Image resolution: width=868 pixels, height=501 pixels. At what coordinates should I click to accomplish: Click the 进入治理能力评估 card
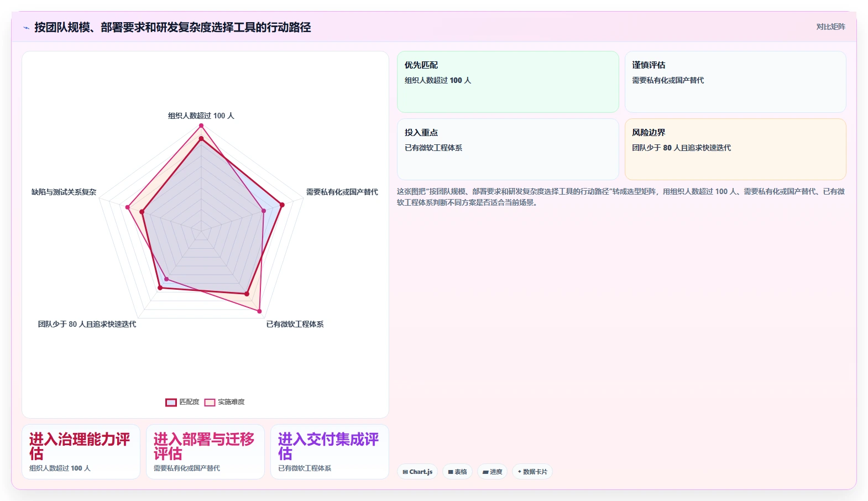tap(81, 452)
